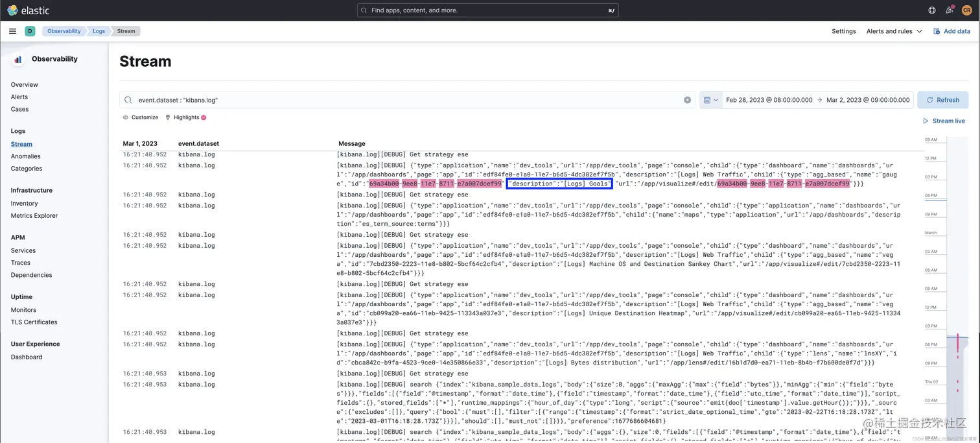
Task: Open Metrics Explorer
Action: click(x=34, y=216)
